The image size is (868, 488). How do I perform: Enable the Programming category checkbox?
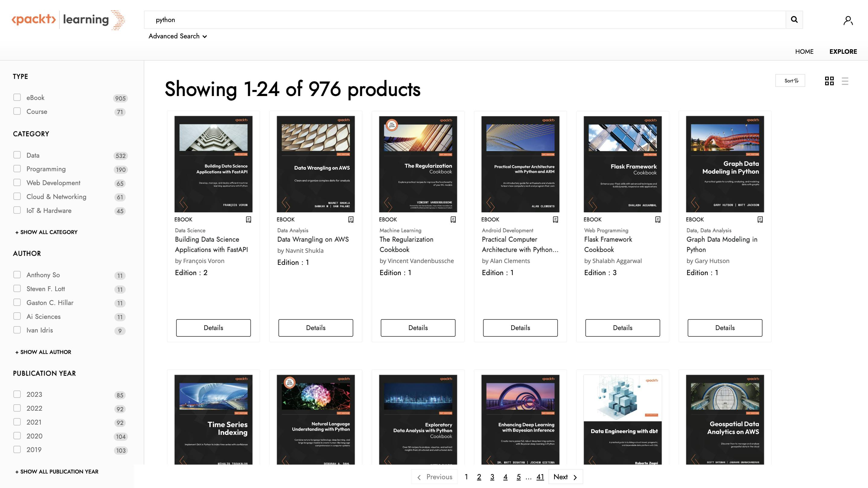point(17,169)
